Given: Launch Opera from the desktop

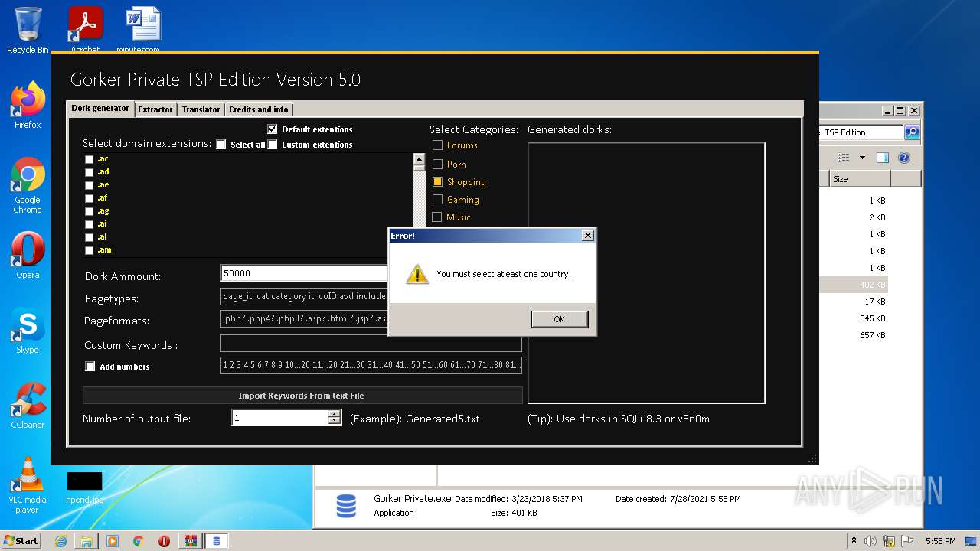Looking at the screenshot, I should tap(28, 256).
